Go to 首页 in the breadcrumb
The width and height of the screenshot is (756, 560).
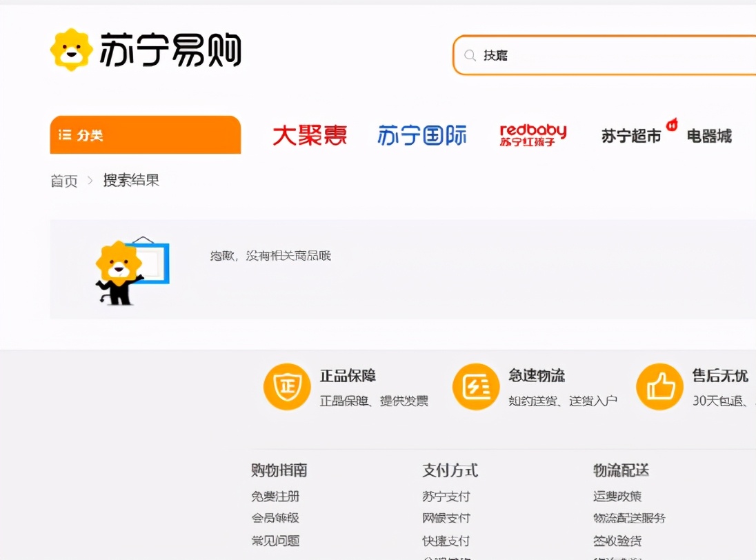coord(64,181)
